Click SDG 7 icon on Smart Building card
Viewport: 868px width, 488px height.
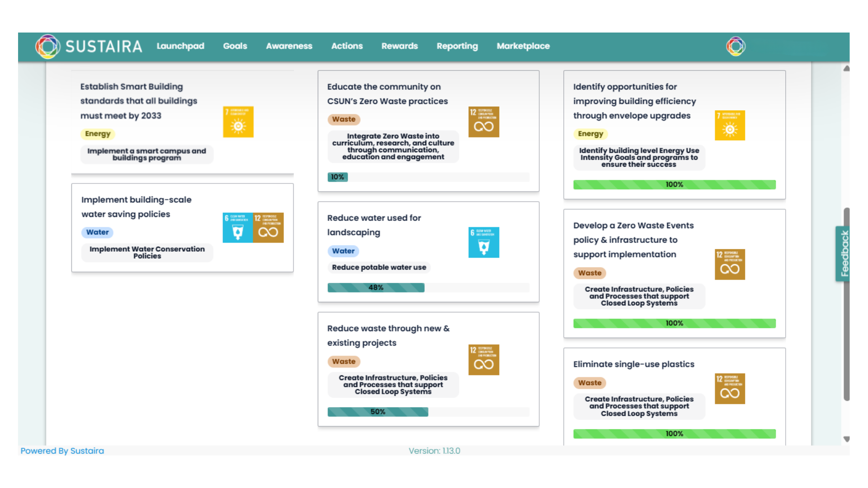(238, 122)
